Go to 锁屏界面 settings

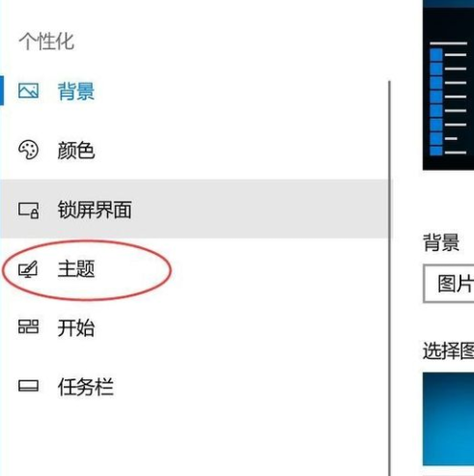(193, 210)
